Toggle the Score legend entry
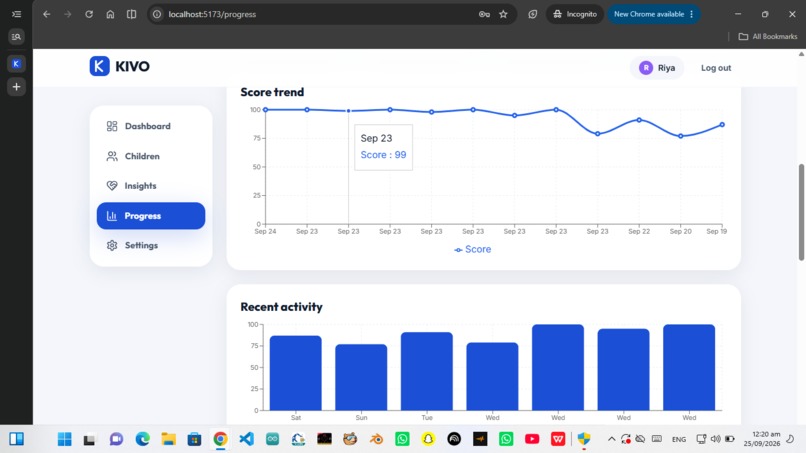 pos(472,249)
